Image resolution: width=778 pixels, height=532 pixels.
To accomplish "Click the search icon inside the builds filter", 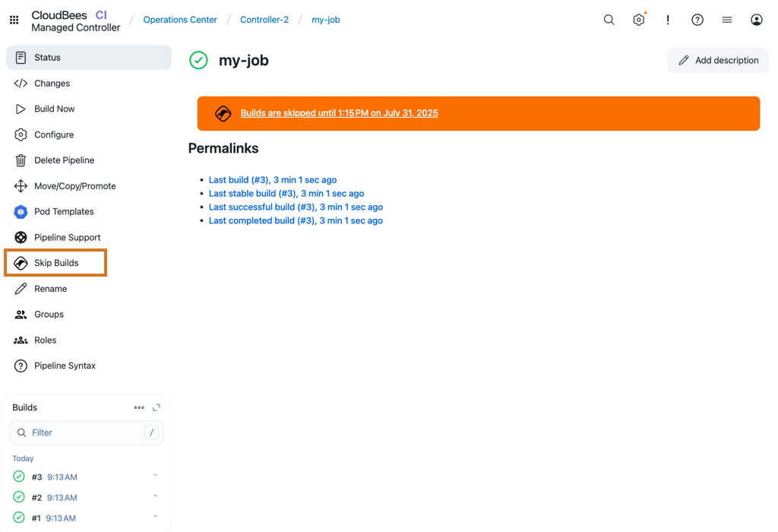I will pos(21,432).
